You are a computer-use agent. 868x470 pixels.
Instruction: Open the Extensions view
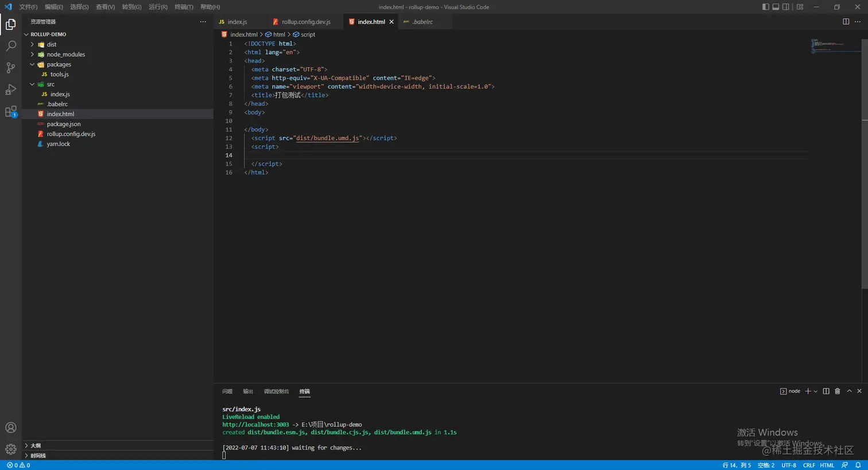pyautogui.click(x=11, y=111)
